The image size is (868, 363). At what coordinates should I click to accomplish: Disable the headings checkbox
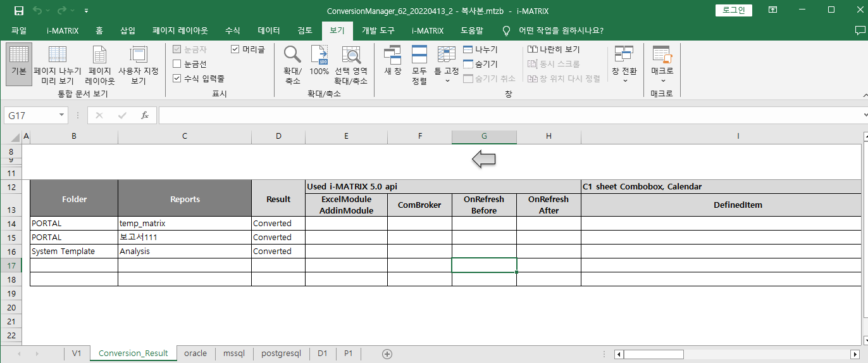[235, 49]
